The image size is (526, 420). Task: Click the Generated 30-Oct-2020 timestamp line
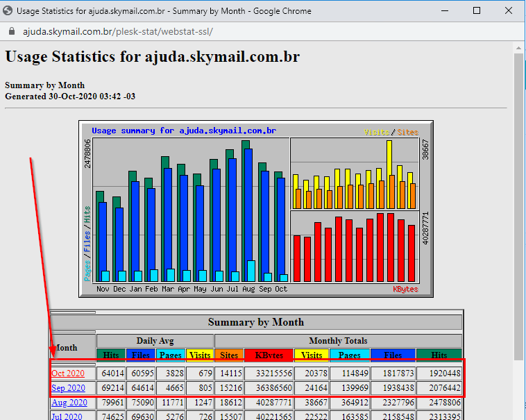point(70,96)
